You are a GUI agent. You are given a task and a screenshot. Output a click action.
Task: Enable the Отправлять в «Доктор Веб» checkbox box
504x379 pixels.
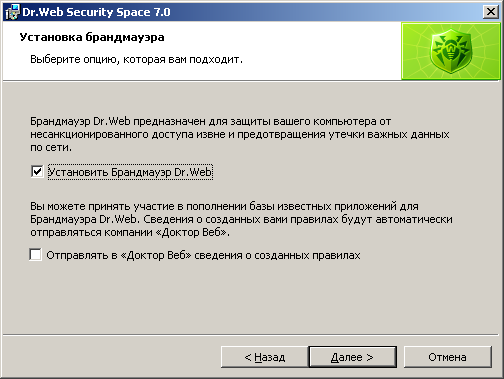(35, 255)
